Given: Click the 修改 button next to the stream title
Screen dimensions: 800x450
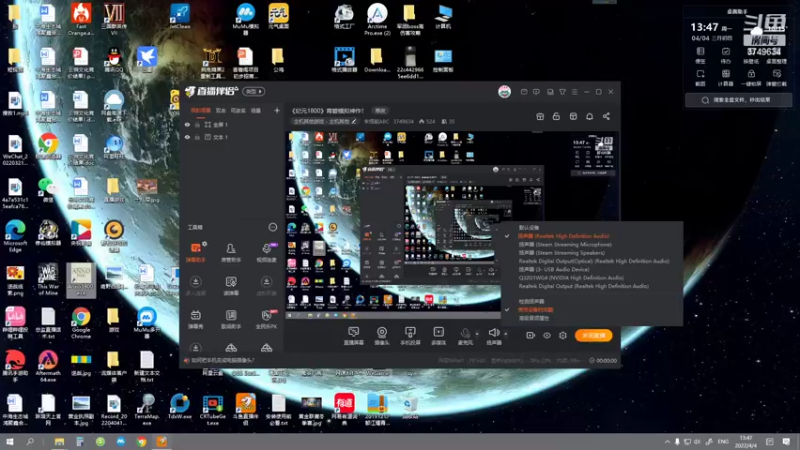Looking at the screenshot, I should pos(381,110).
